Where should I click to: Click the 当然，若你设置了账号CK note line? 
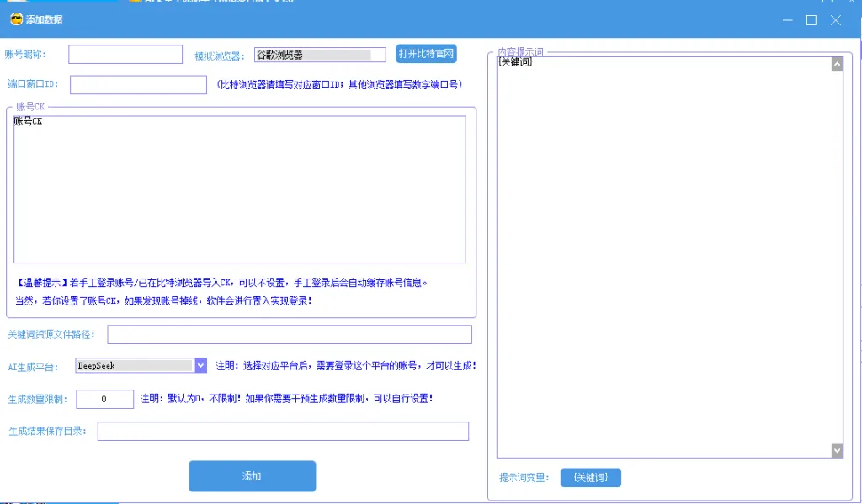pos(164,301)
